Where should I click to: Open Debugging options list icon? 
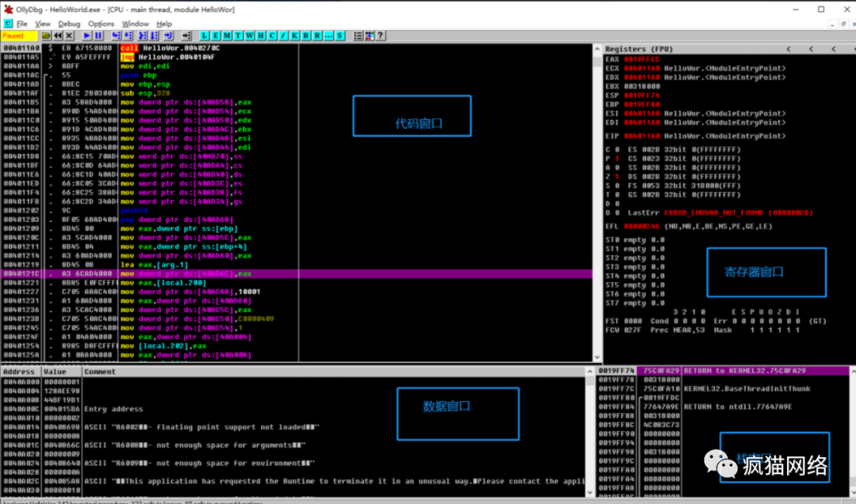357,36
